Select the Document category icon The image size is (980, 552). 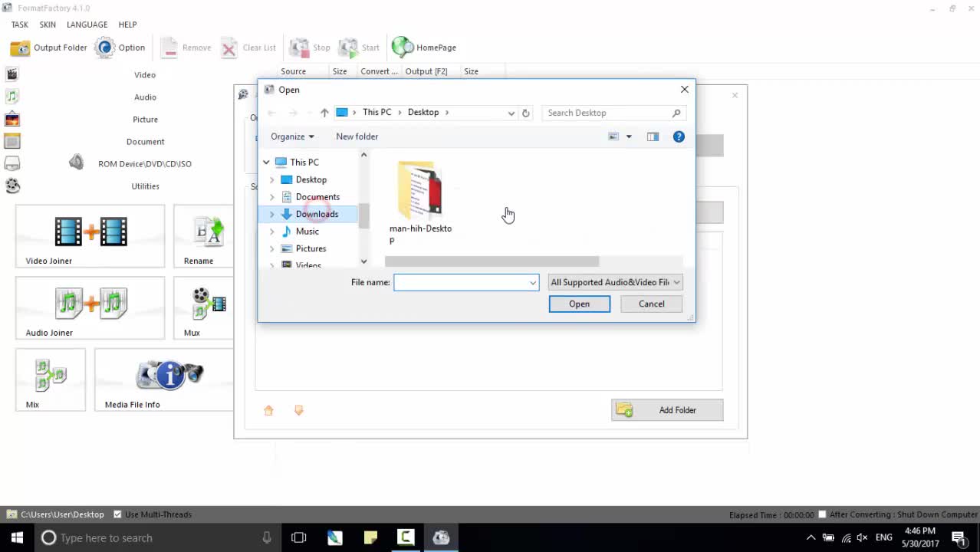pos(12,141)
